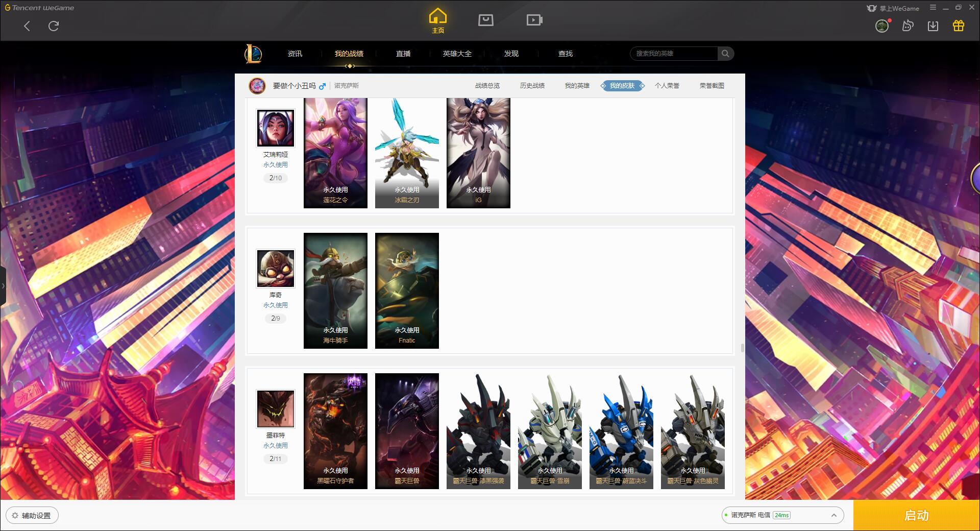Open the Fnatic skin card
The height and width of the screenshot is (531, 980).
[407, 291]
